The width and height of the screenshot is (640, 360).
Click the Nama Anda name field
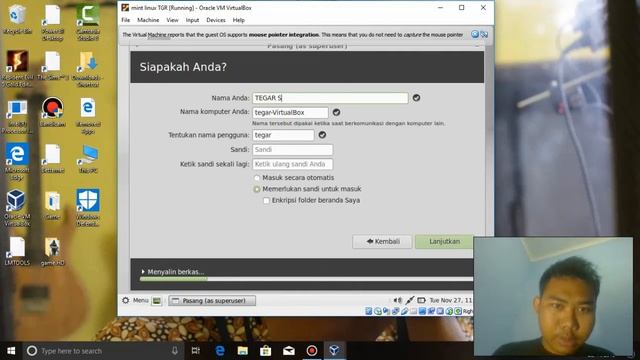[330, 98]
